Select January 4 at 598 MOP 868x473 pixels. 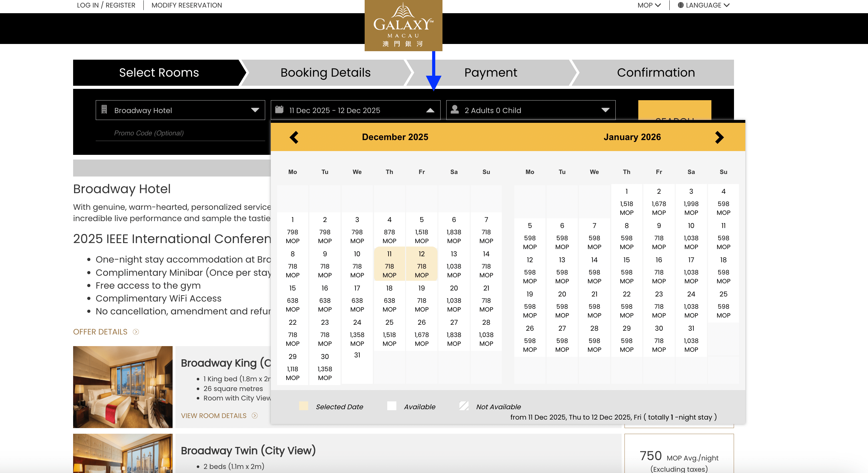(723, 201)
